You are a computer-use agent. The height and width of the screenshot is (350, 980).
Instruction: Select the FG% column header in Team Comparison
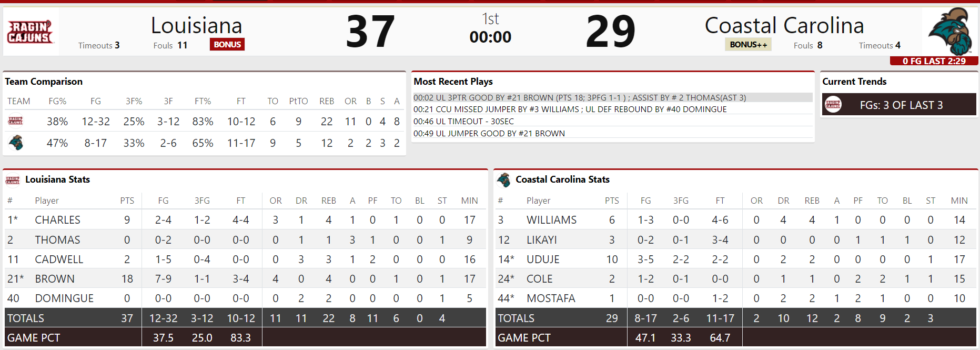[x=57, y=101]
